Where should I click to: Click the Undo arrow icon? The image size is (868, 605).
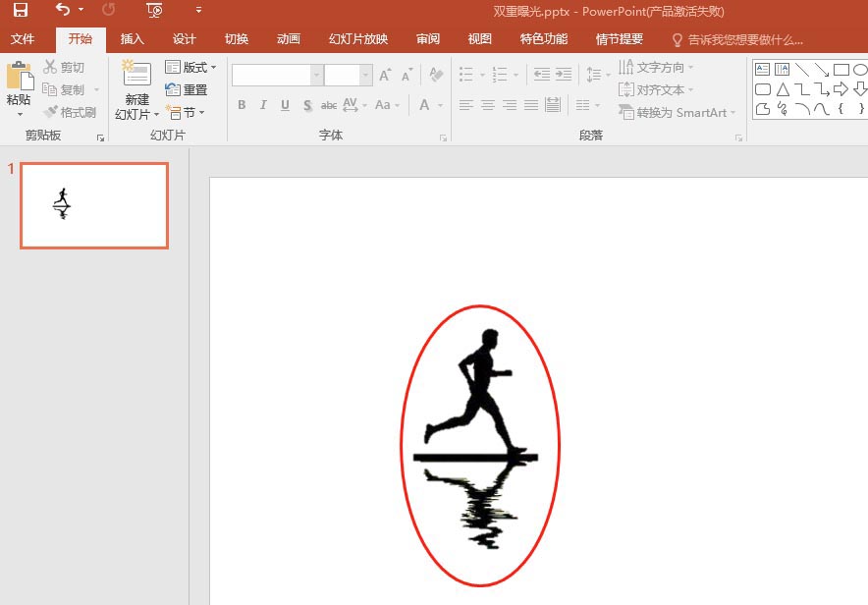pos(63,10)
